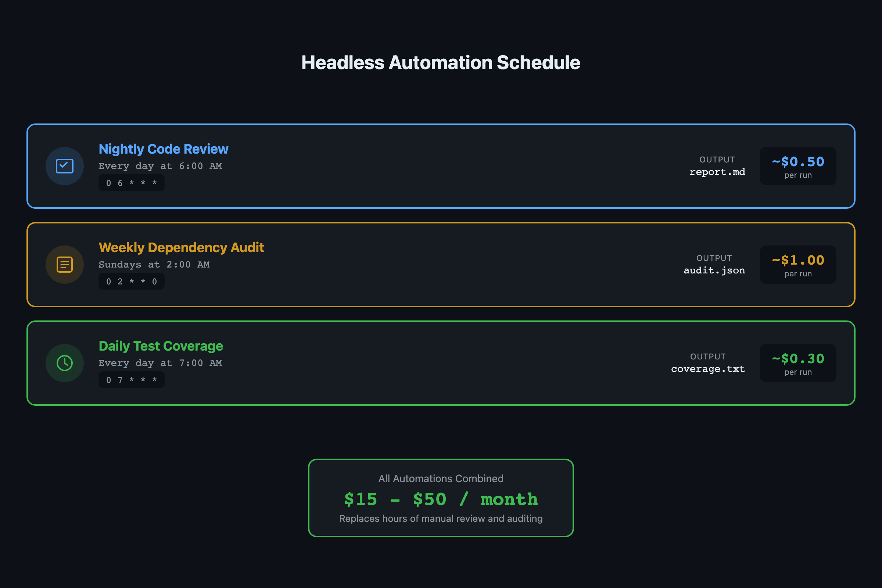Click the $15 – $50 / month total
The height and width of the screenshot is (588, 882).
(441, 499)
